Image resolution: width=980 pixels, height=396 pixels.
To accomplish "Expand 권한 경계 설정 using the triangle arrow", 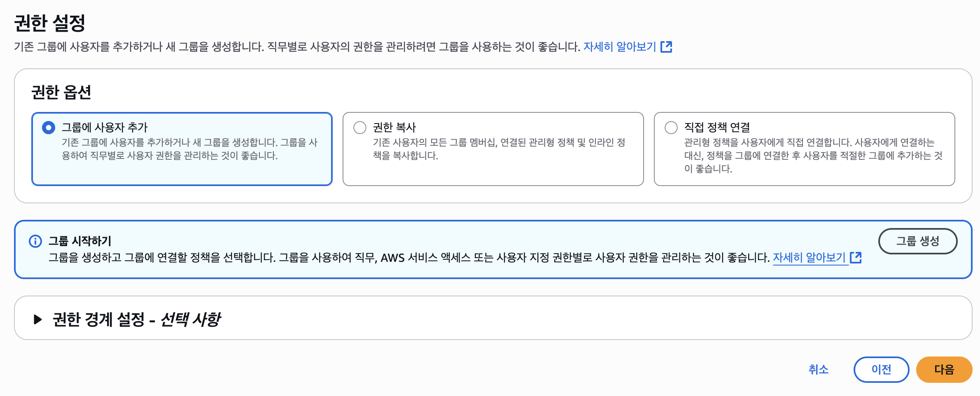I will [37, 319].
